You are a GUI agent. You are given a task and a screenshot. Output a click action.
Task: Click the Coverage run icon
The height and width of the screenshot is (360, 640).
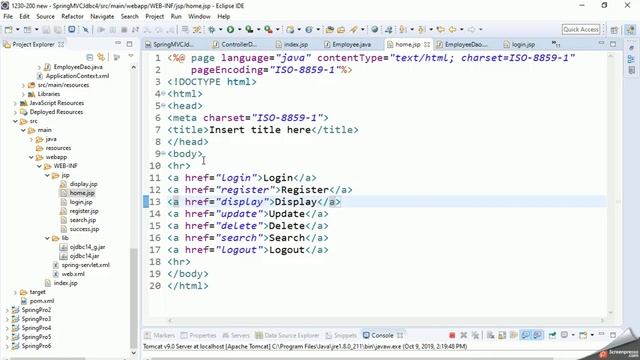[x=249, y=29]
